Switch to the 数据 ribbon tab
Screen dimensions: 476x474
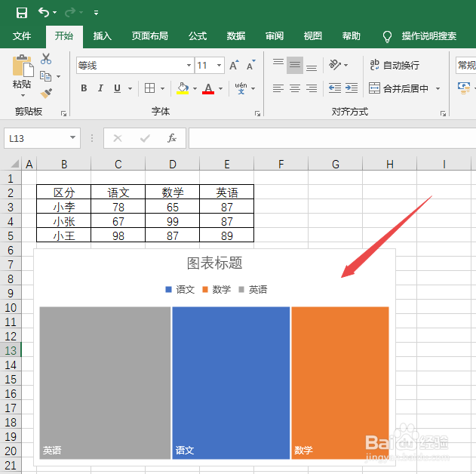tap(236, 36)
